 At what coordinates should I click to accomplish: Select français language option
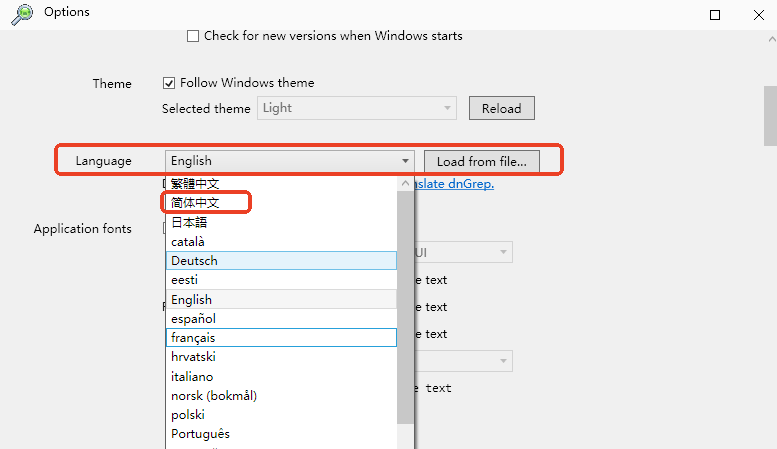coord(281,337)
